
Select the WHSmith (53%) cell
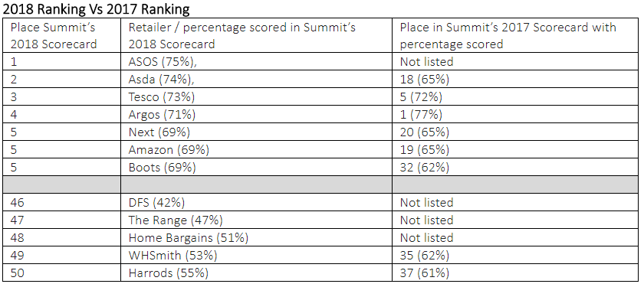[x=256, y=255]
